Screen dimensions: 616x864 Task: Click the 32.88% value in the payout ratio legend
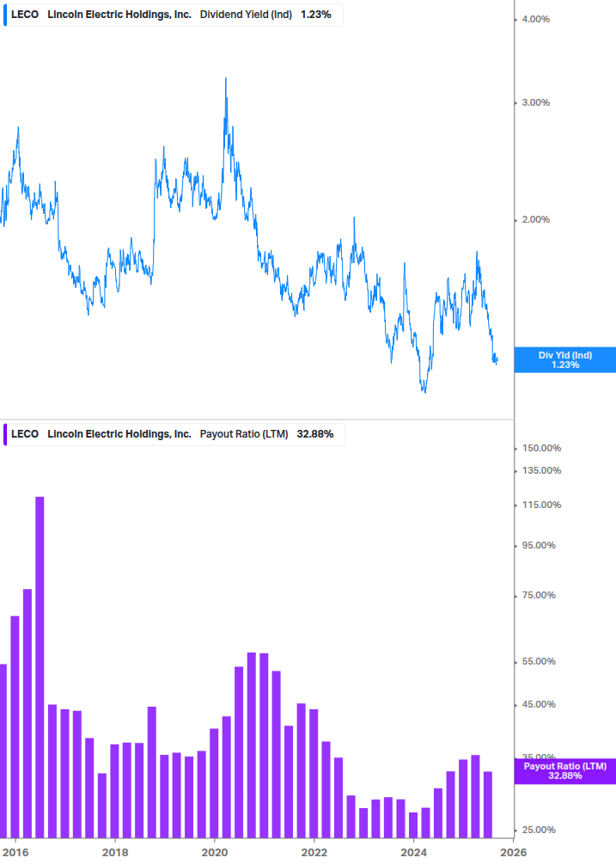315,434
